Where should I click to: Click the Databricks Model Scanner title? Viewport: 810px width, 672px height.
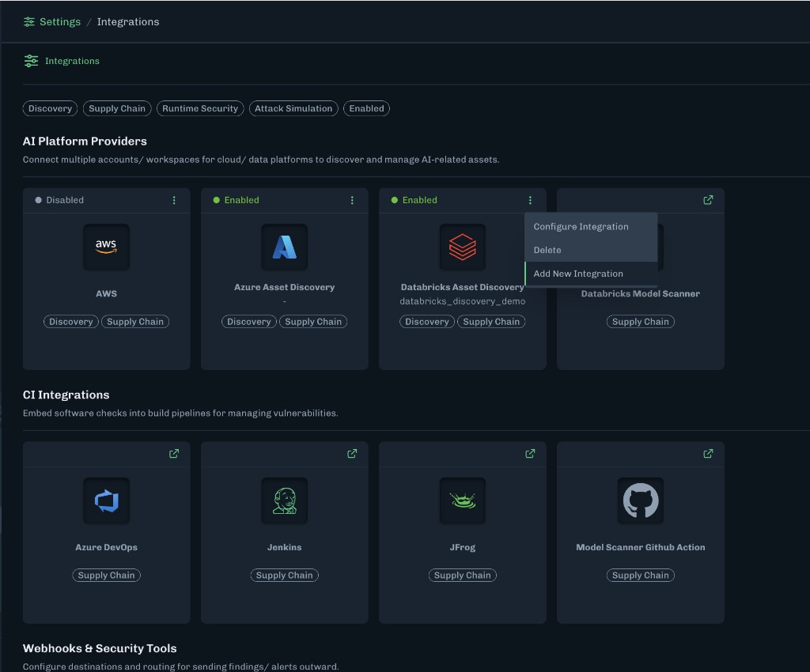click(x=641, y=293)
